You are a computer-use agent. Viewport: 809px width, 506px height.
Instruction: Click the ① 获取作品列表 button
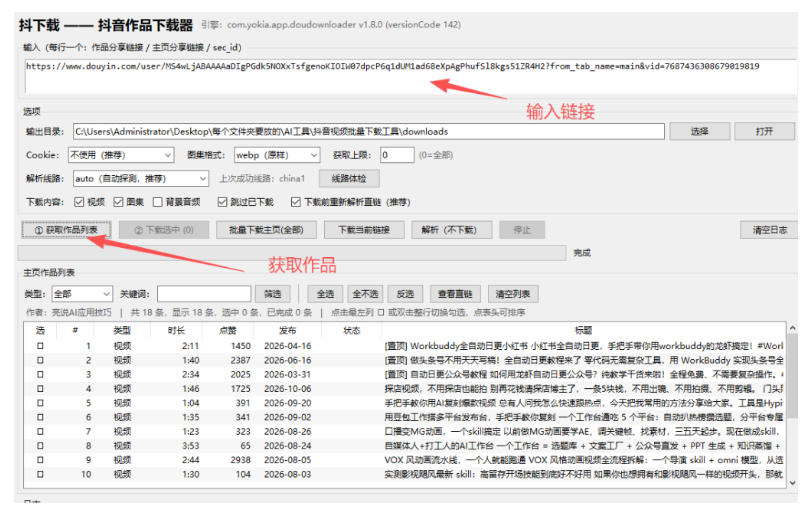[66, 230]
